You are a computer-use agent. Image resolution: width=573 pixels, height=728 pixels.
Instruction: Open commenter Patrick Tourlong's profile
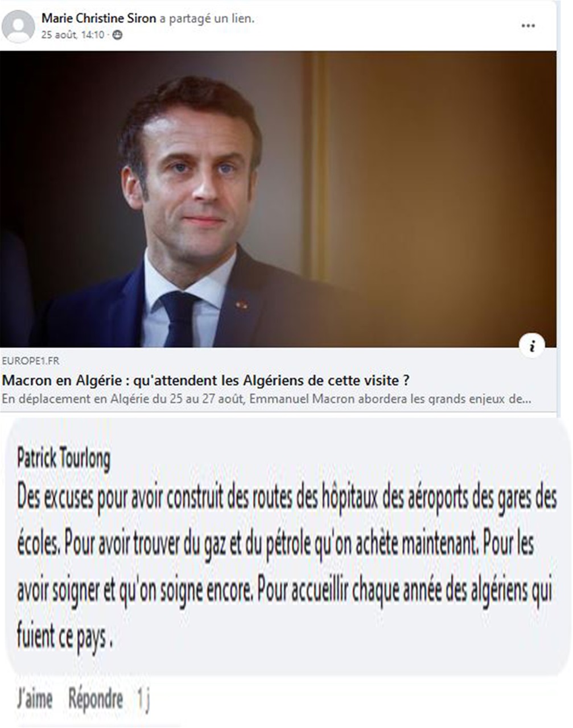64,458
